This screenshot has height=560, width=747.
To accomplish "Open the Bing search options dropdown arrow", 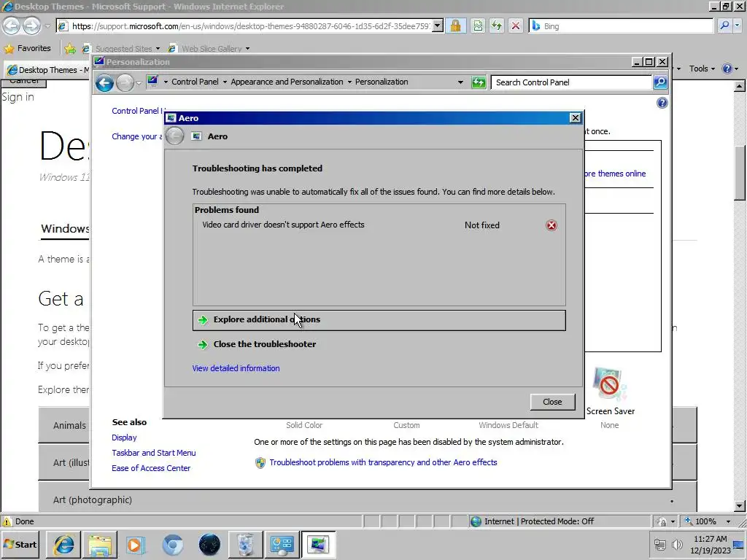I will click(x=738, y=26).
